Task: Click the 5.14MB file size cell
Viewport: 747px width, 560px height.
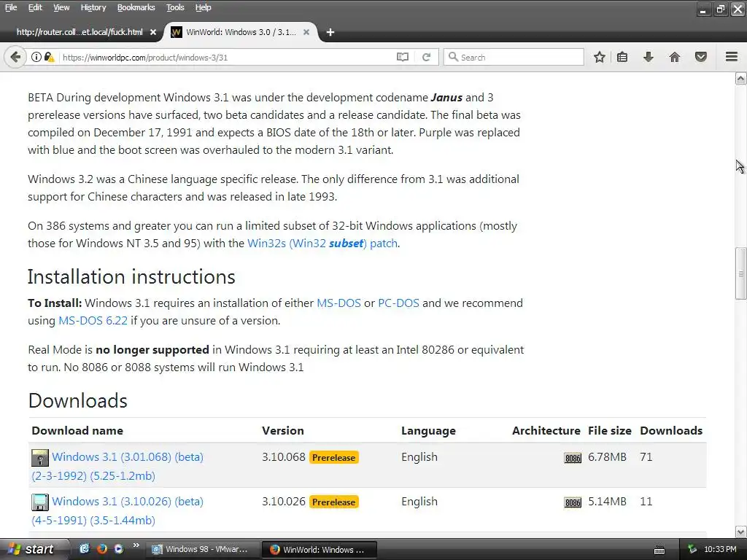Action: point(607,502)
